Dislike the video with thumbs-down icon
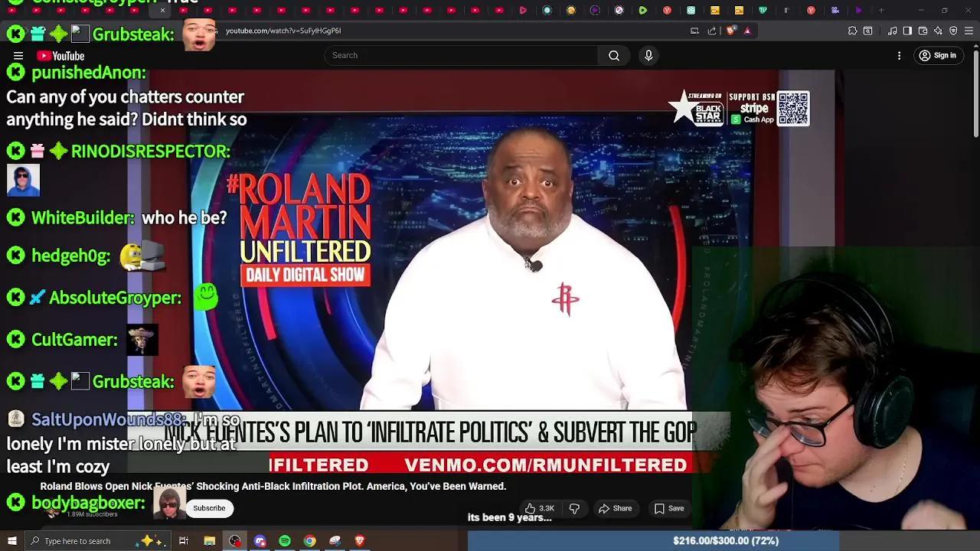This screenshot has height=551, width=980. 574,508
